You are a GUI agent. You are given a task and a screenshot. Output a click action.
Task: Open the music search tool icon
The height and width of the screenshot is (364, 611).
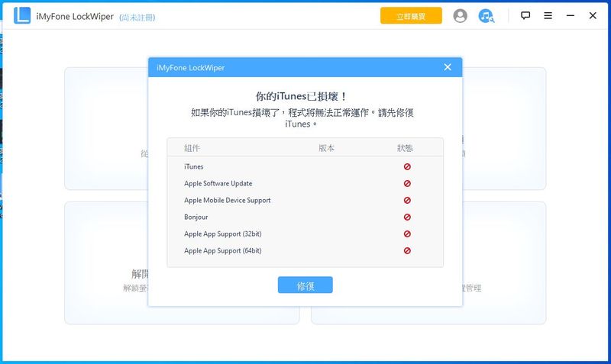coord(486,16)
